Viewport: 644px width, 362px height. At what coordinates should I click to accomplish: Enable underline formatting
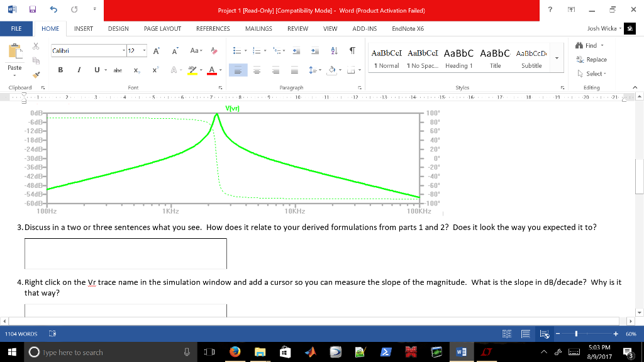(96, 70)
